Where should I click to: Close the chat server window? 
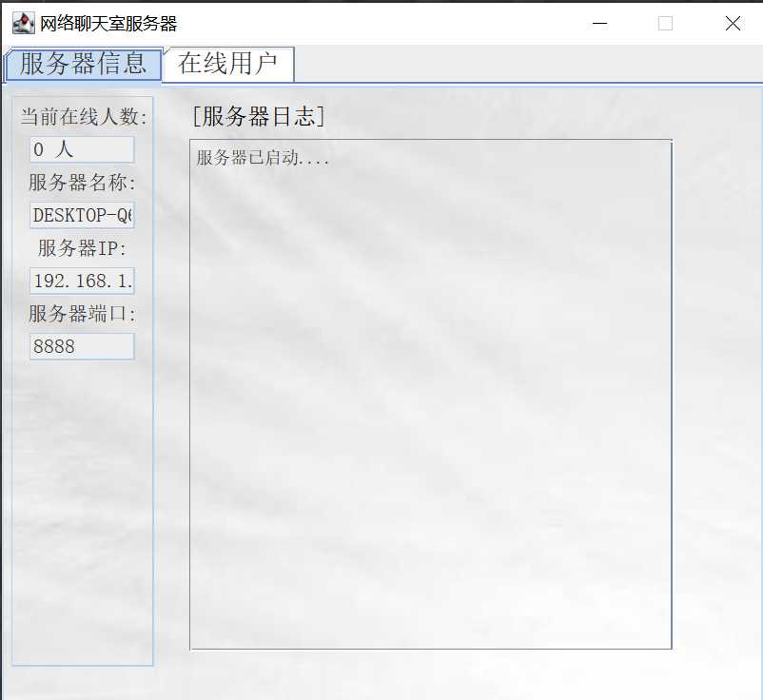tap(733, 24)
